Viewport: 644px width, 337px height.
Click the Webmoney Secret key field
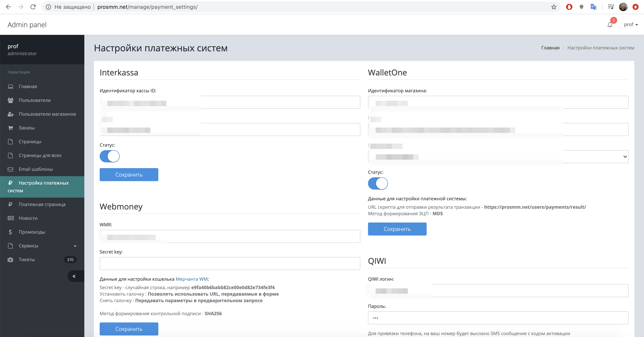point(229,263)
